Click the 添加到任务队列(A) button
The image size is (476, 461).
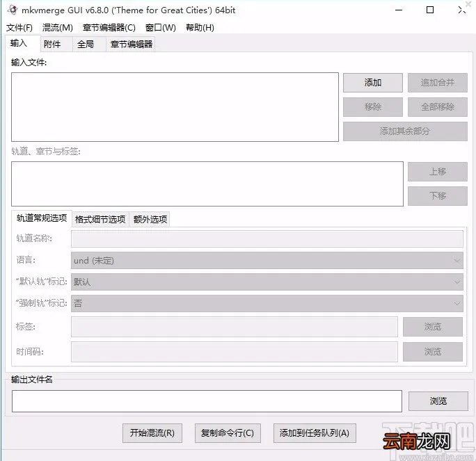[x=315, y=433]
